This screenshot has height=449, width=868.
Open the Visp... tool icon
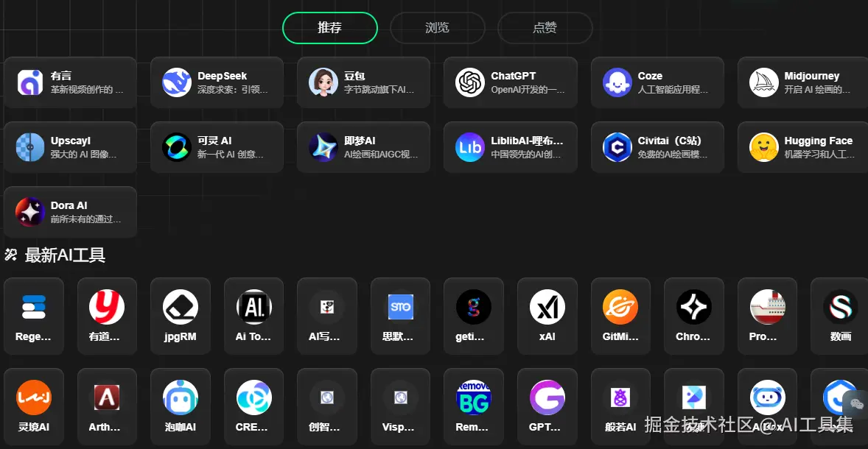point(401,397)
